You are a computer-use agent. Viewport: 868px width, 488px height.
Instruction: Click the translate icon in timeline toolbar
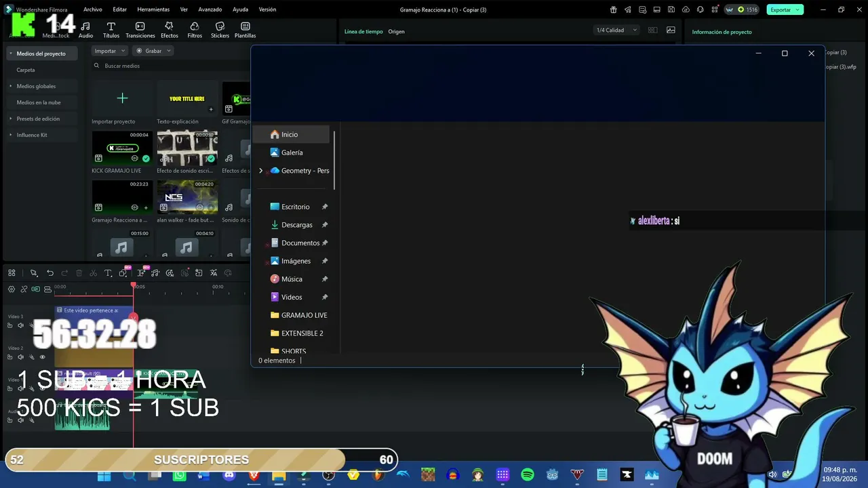pyautogui.click(x=214, y=273)
